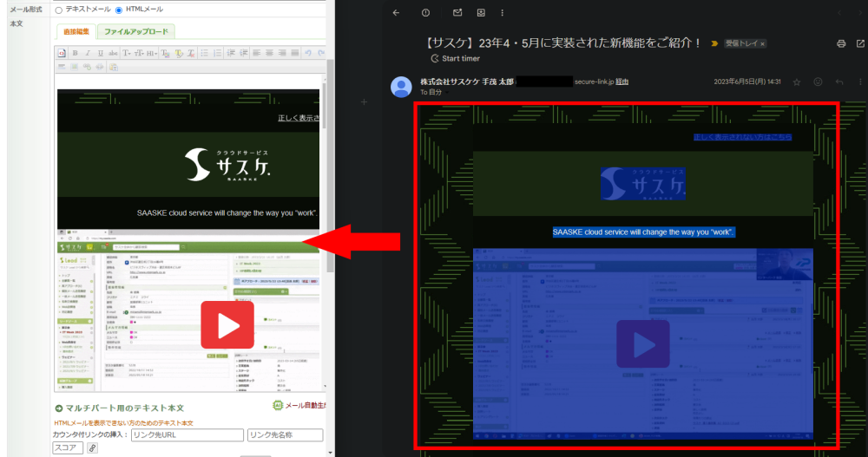Screen dimensions: 868x457
Task: Click the Gmail archive/download icon
Action: (481, 13)
